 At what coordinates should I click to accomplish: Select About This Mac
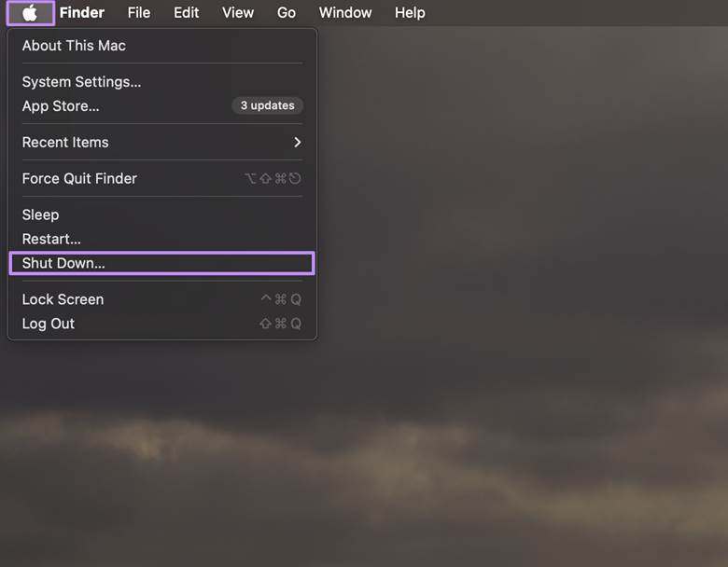tap(162, 46)
